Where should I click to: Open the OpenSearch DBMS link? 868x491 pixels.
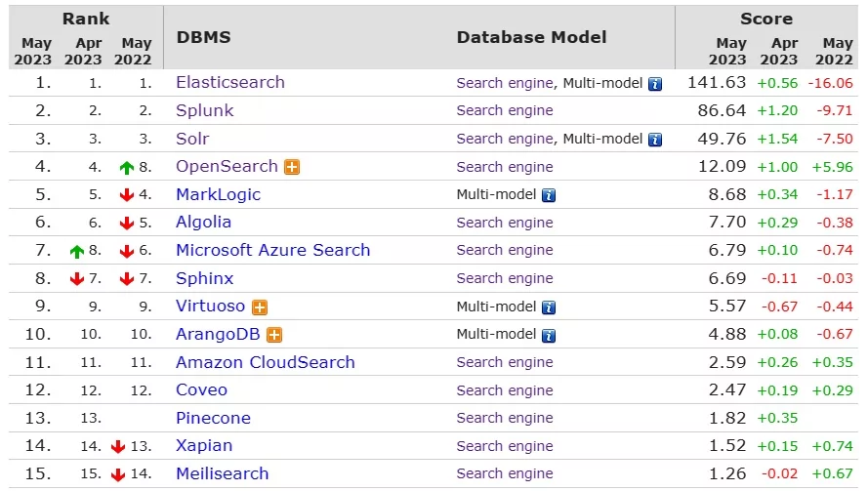click(x=227, y=167)
